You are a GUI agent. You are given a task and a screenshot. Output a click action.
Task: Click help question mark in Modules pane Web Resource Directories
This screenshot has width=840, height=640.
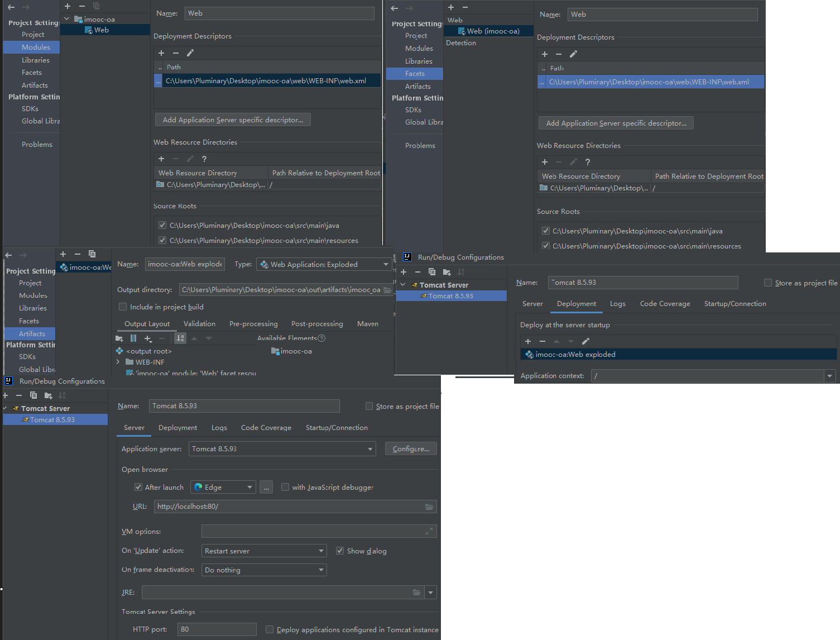tap(204, 159)
